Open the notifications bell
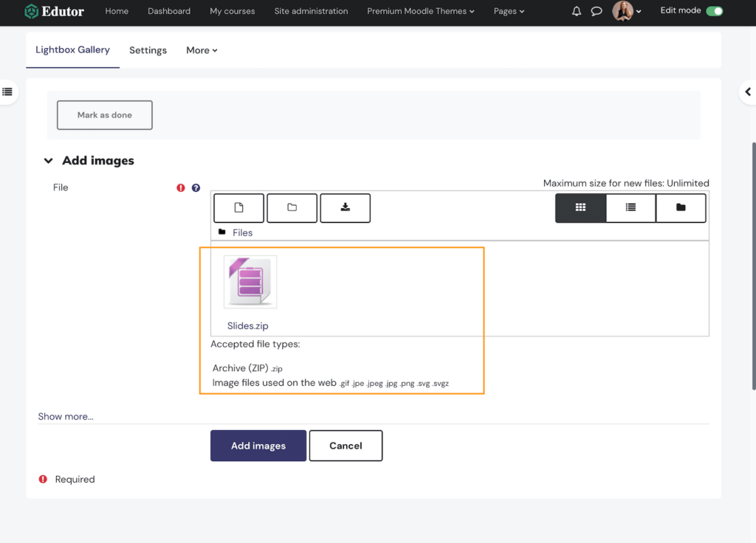756x543 pixels. click(x=577, y=12)
